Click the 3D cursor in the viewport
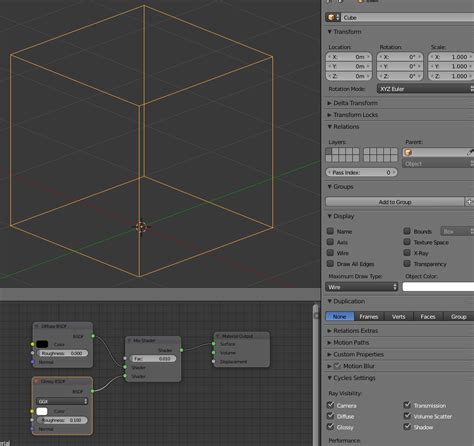Viewport: 474px width, 446px height. point(141,227)
